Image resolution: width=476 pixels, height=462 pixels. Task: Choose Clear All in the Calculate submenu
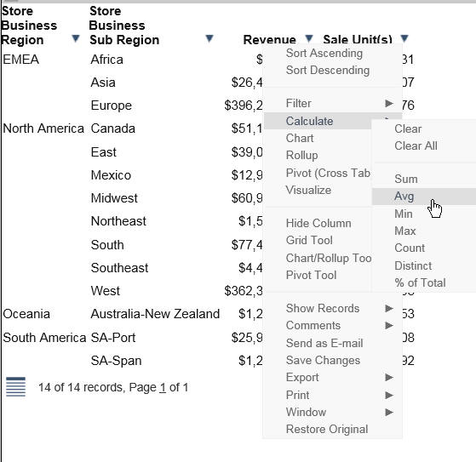tap(416, 145)
